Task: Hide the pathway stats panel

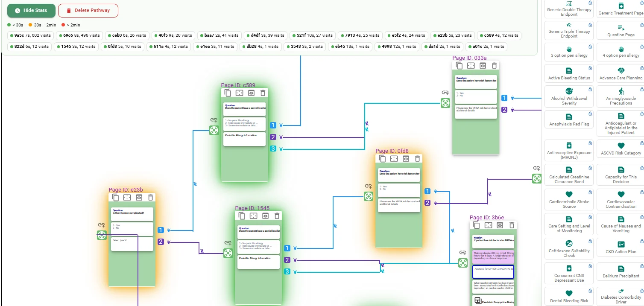Action: 31,10
